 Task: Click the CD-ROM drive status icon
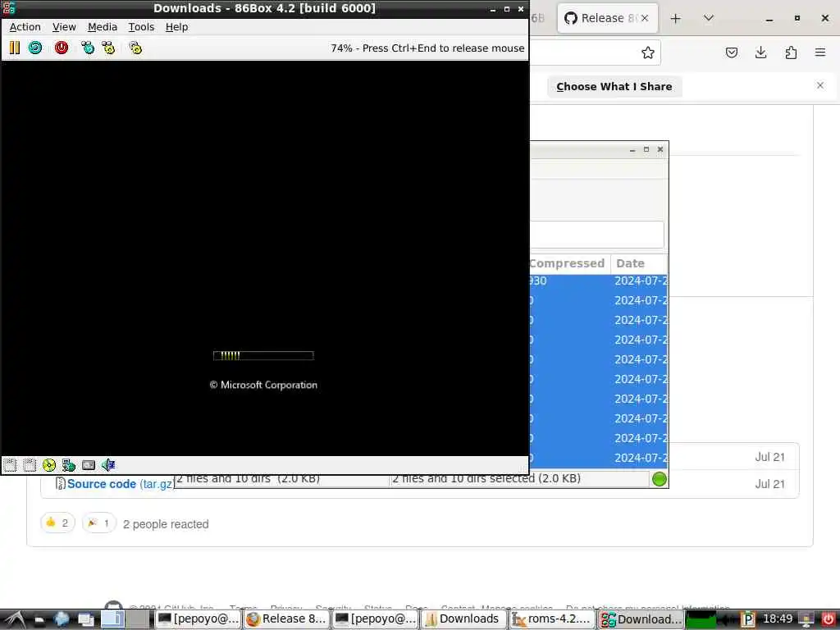(49, 465)
